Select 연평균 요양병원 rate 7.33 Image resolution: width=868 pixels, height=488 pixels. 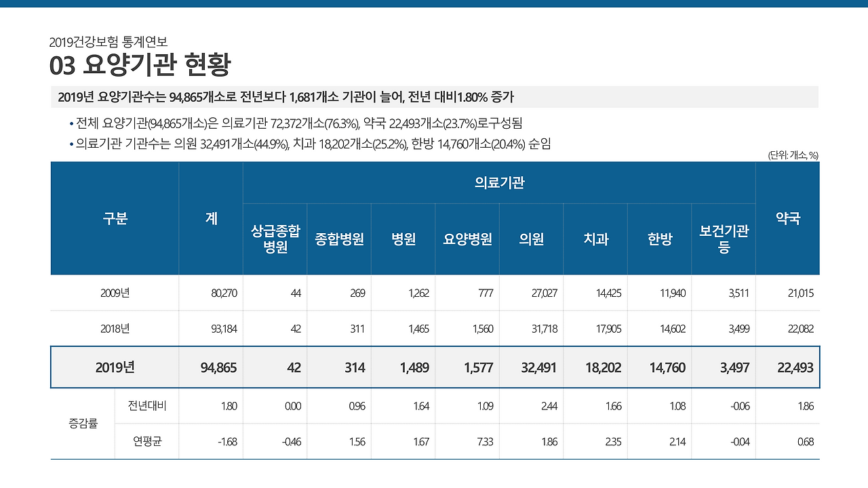pyautogui.click(x=485, y=442)
